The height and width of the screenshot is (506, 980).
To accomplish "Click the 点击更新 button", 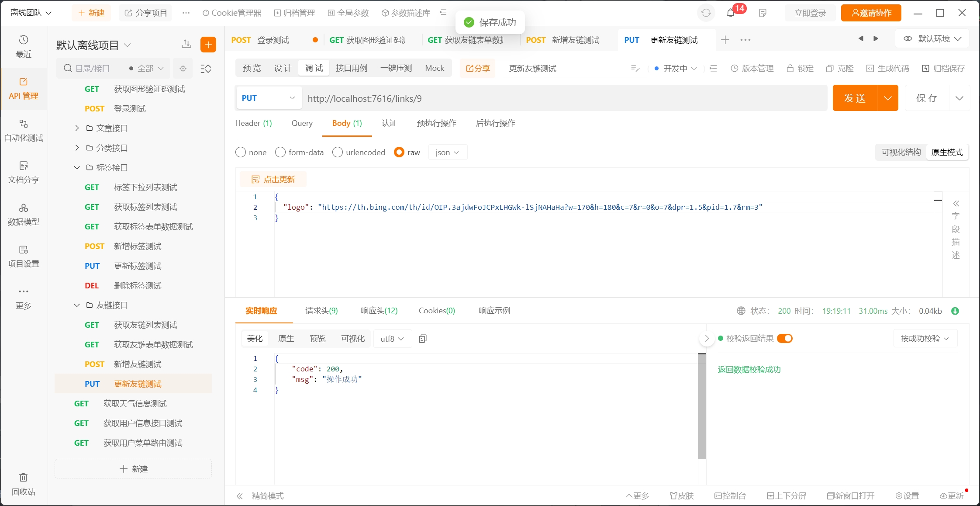I will point(273,180).
